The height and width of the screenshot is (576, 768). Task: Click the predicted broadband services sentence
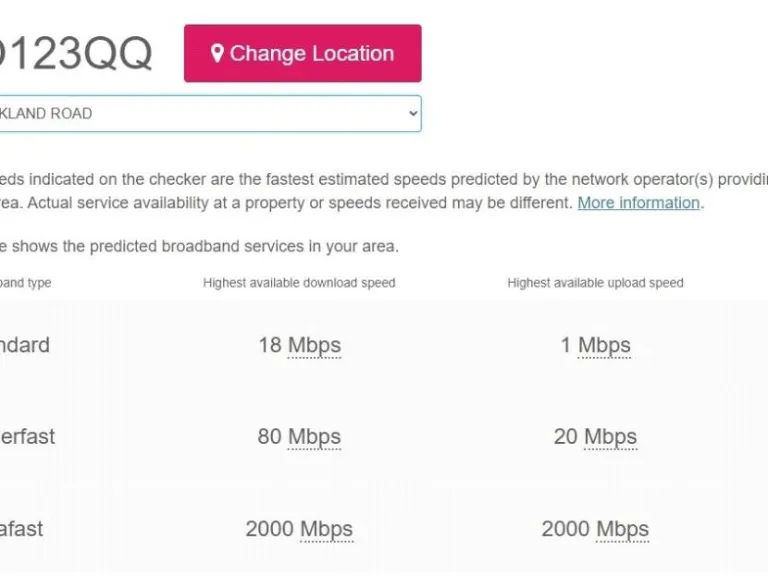[200, 246]
